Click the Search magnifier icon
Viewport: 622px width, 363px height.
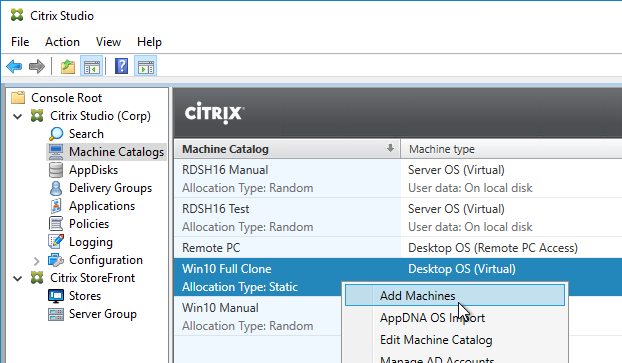pos(56,134)
